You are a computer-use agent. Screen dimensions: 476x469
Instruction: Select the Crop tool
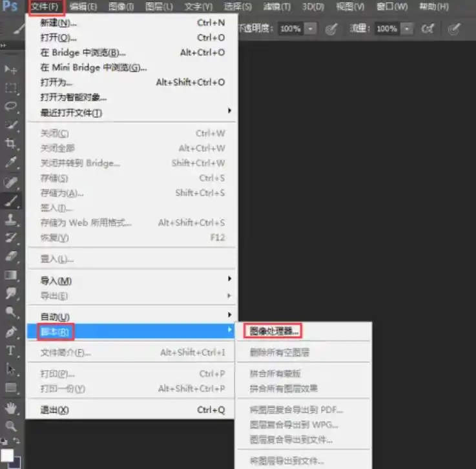[11, 143]
